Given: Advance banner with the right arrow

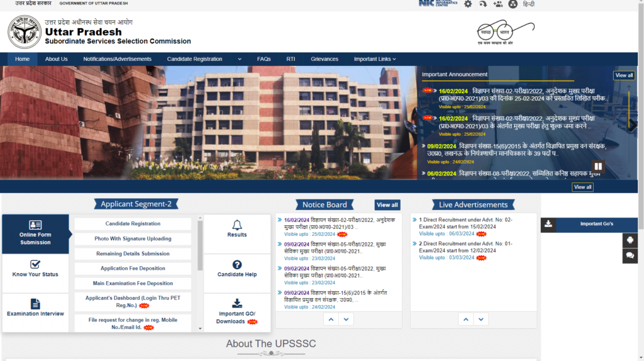Looking at the screenshot, I should point(633,125).
